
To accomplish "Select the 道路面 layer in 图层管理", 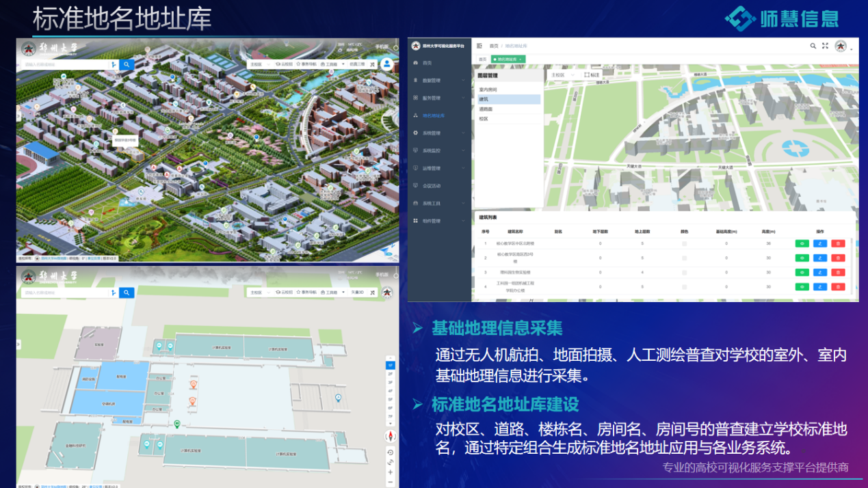I will [486, 109].
